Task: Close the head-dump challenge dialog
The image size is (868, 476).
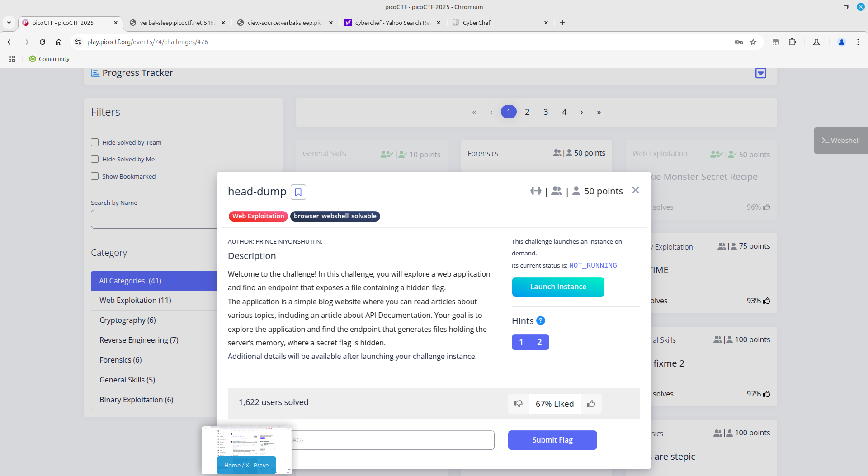Action: (635, 190)
